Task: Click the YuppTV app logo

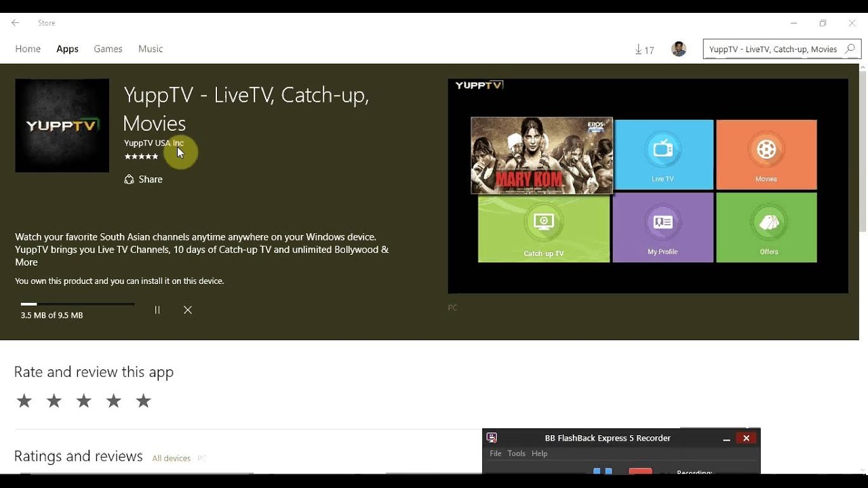Action: pyautogui.click(x=62, y=125)
